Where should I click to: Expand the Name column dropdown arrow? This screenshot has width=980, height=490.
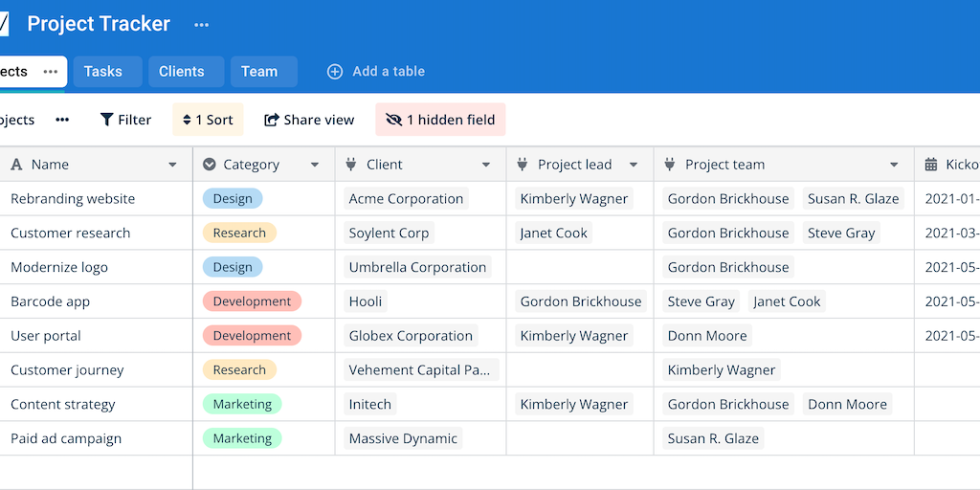coord(172,165)
